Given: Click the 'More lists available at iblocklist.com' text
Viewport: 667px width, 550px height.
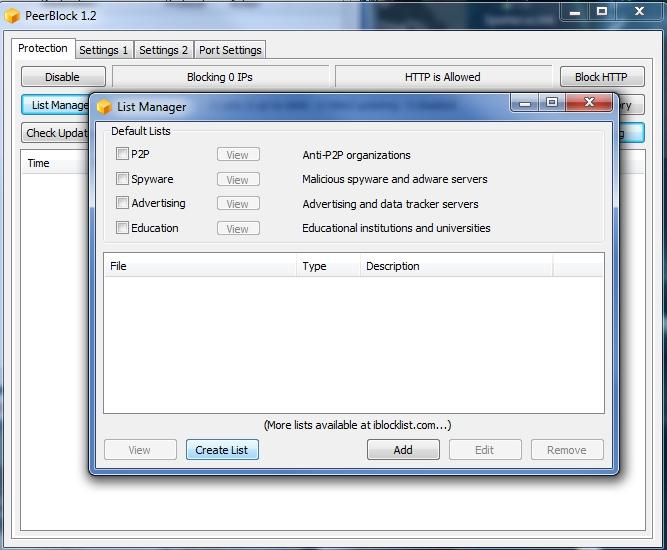Looking at the screenshot, I should pyautogui.click(x=358, y=425).
